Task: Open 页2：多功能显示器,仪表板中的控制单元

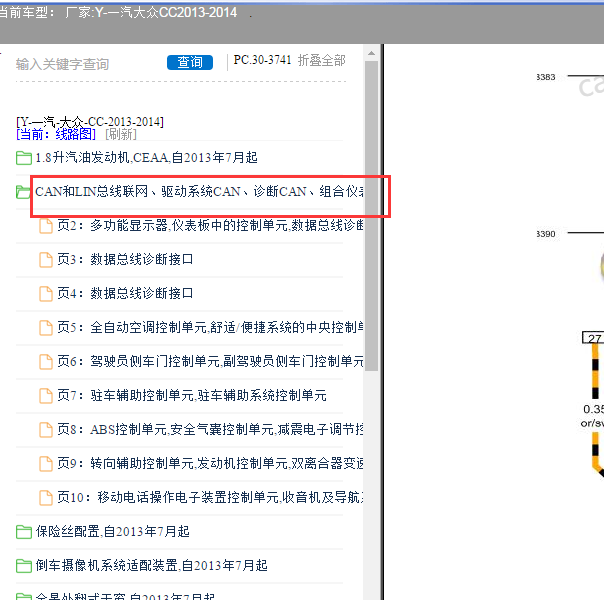Action: pos(210,225)
